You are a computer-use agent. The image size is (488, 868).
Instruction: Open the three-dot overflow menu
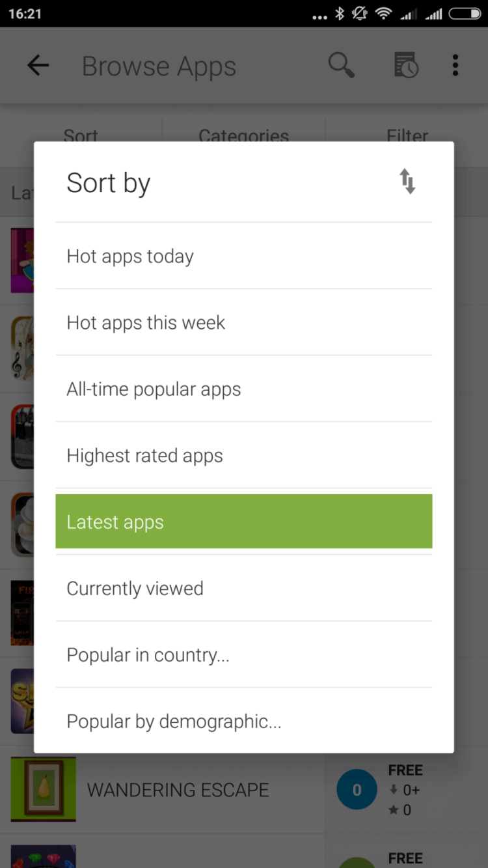click(x=455, y=66)
